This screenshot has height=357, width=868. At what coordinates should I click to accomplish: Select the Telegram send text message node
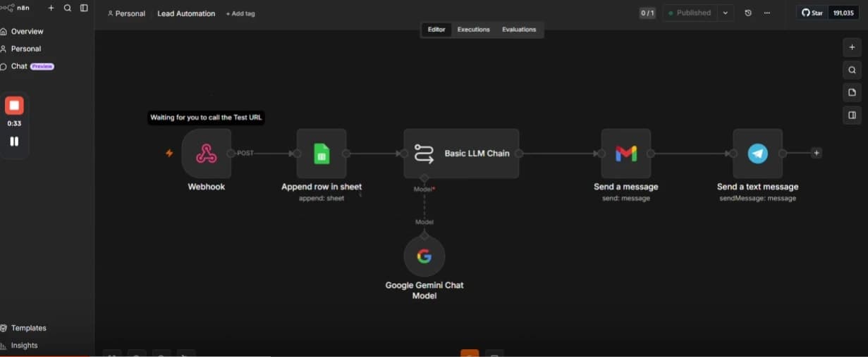758,153
